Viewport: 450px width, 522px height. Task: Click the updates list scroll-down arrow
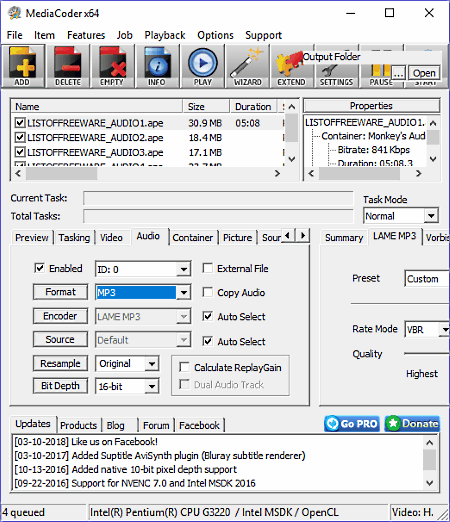pyautogui.click(x=430, y=483)
